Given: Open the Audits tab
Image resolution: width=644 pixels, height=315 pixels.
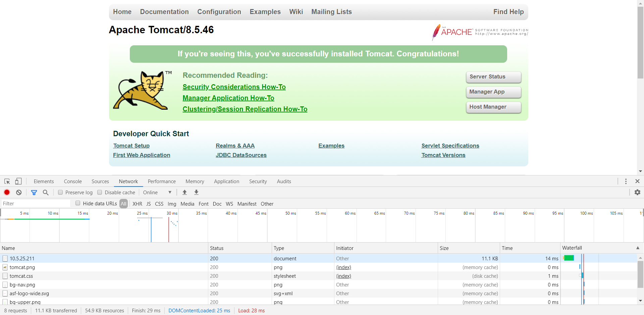Looking at the screenshot, I should click(x=284, y=181).
